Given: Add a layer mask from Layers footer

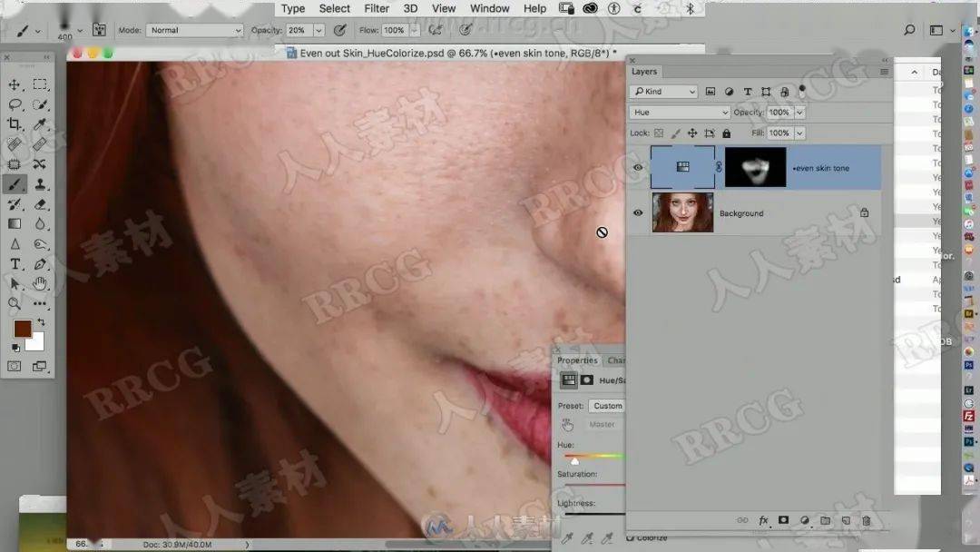Looking at the screenshot, I should 783,520.
